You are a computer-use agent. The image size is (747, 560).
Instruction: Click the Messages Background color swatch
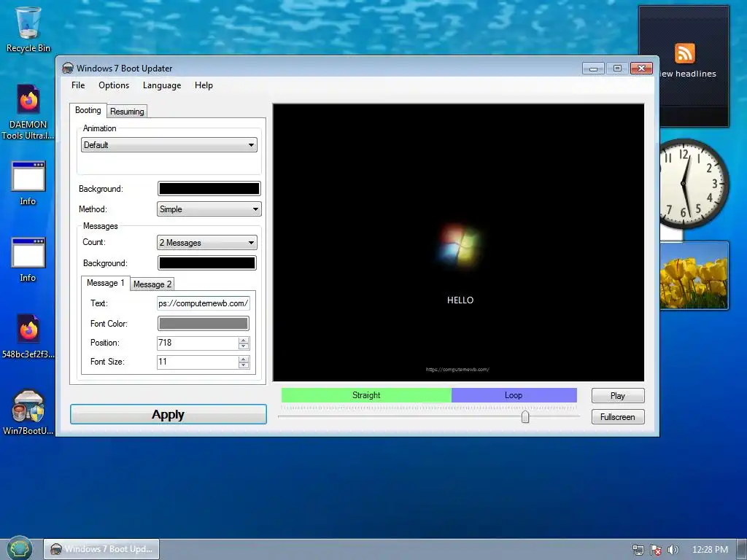[206, 262]
